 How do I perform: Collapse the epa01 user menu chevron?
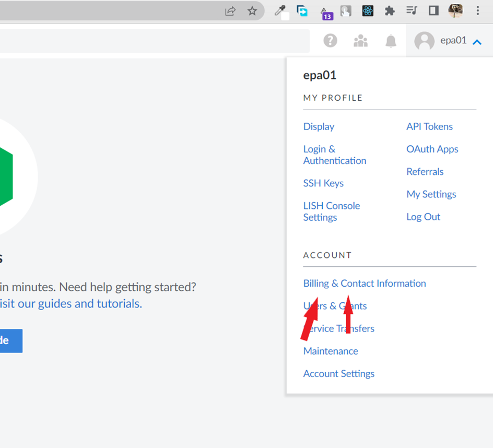click(477, 42)
